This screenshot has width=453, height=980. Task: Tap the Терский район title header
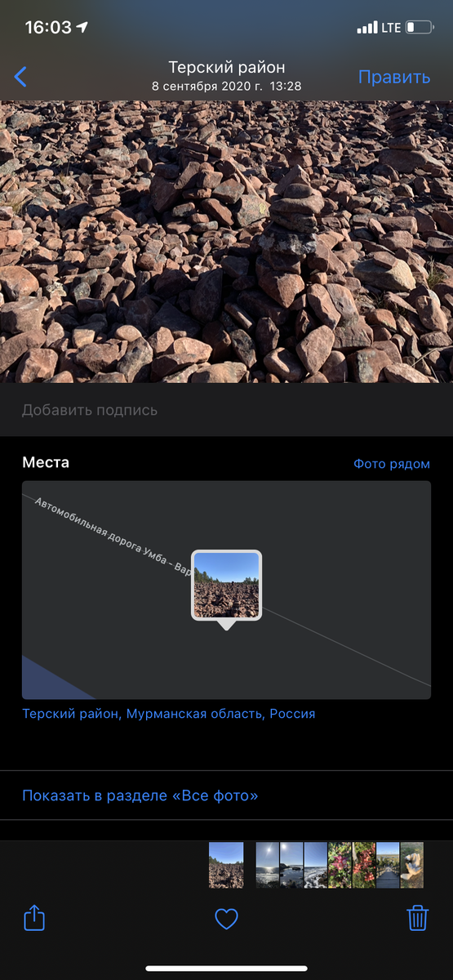click(227, 68)
